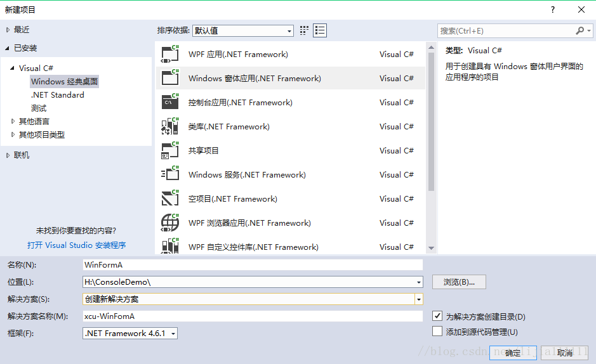Click the 类库 template icon
The image size is (596, 364).
click(x=170, y=126)
